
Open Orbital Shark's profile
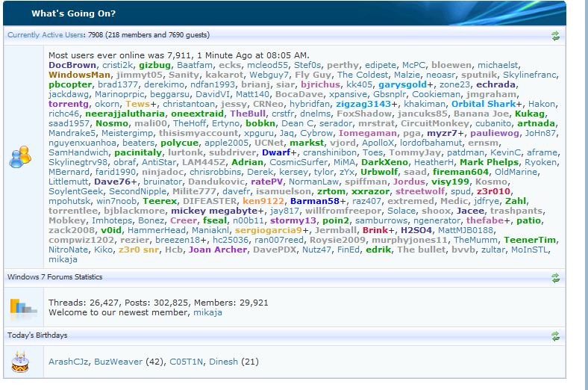484,104
